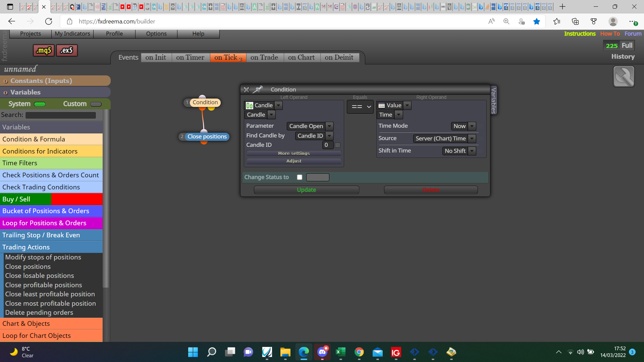Open Time Mode Now dropdown
Image resolution: width=644 pixels, height=362 pixels.
[x=472, y=126]
